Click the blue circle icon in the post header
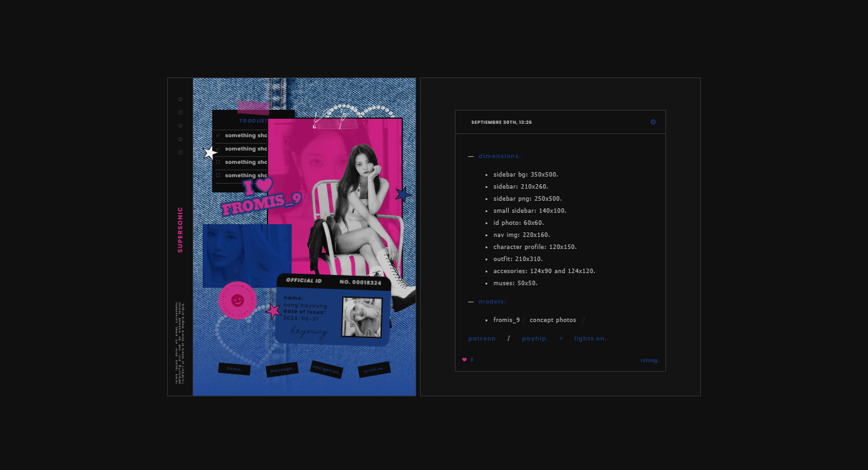Image resolution: width=868 pixels, height=470 pixels. click(x=653, y=122)
